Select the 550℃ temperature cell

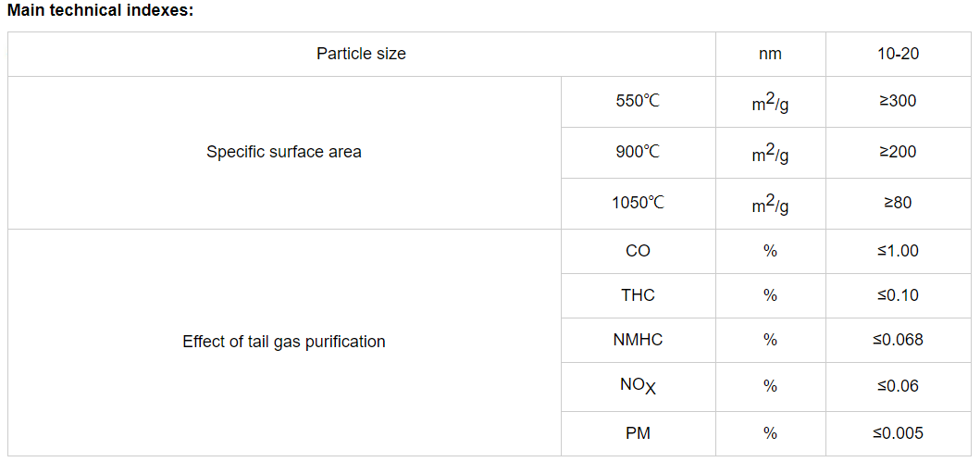coord(639,102)
